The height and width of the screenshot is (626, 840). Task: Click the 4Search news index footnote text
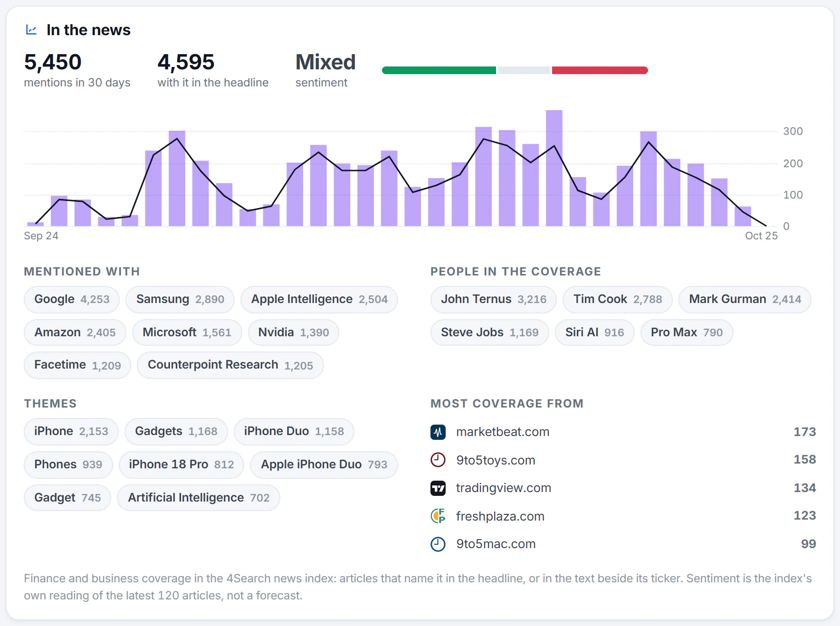pyautogui.click(x=418, y=587)
